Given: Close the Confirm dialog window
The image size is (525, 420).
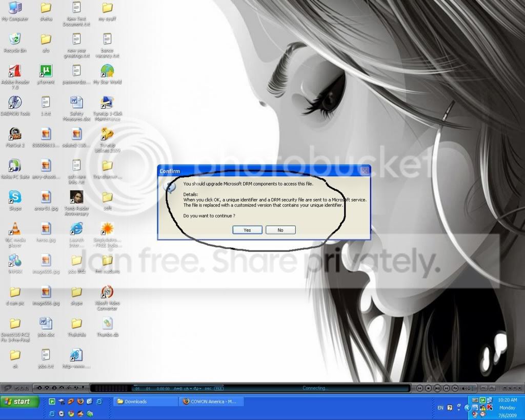Looking at the screenshot, I should [365, 171].
